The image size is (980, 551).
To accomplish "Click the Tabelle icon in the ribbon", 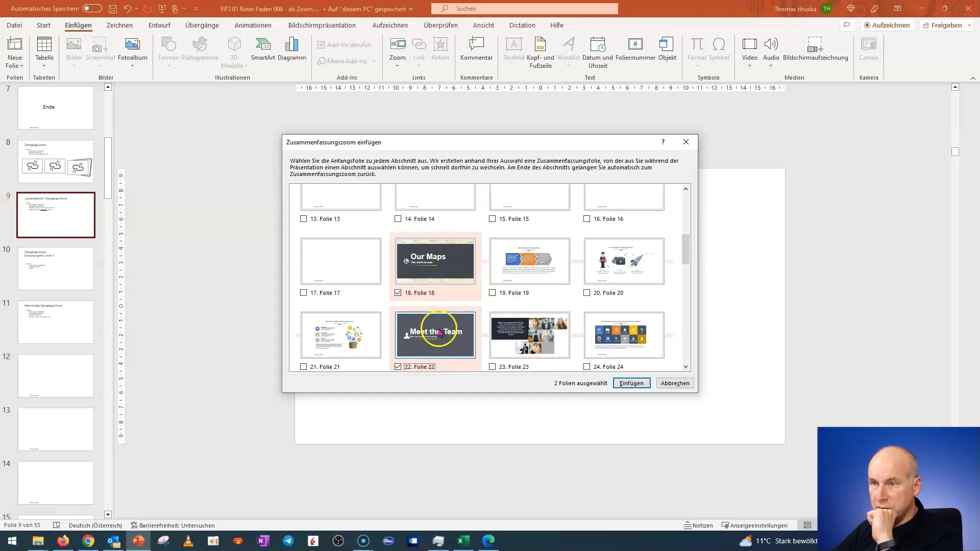I will click(x=44, y=45).
